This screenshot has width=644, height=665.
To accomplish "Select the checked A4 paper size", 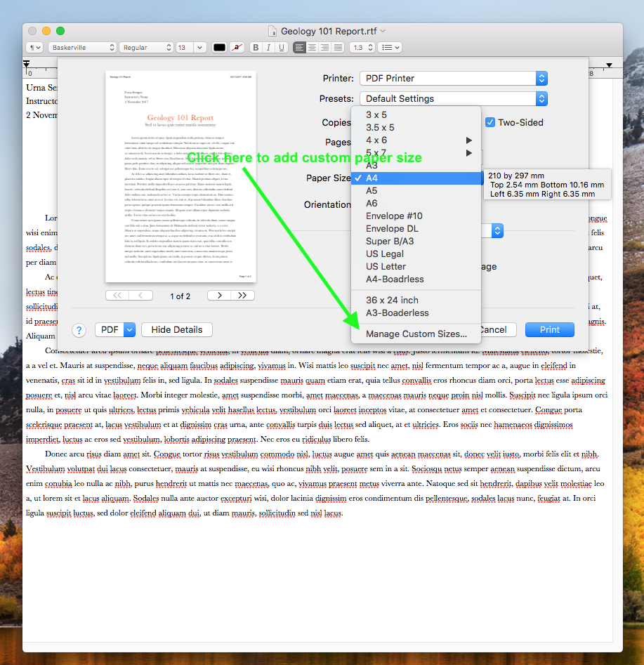I will 416,178.
